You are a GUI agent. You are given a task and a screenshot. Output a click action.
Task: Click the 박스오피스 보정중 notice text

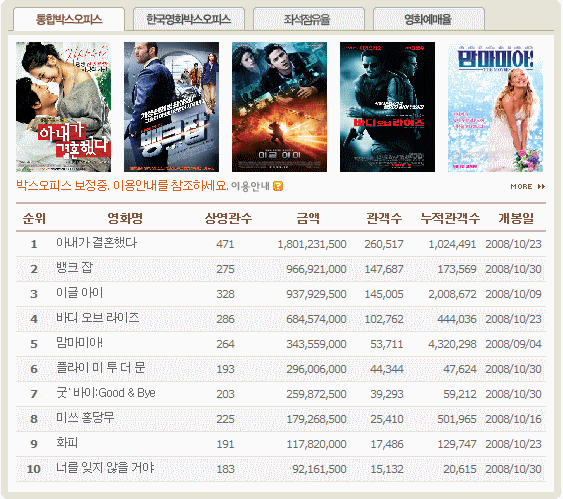[x=122, y=186]
